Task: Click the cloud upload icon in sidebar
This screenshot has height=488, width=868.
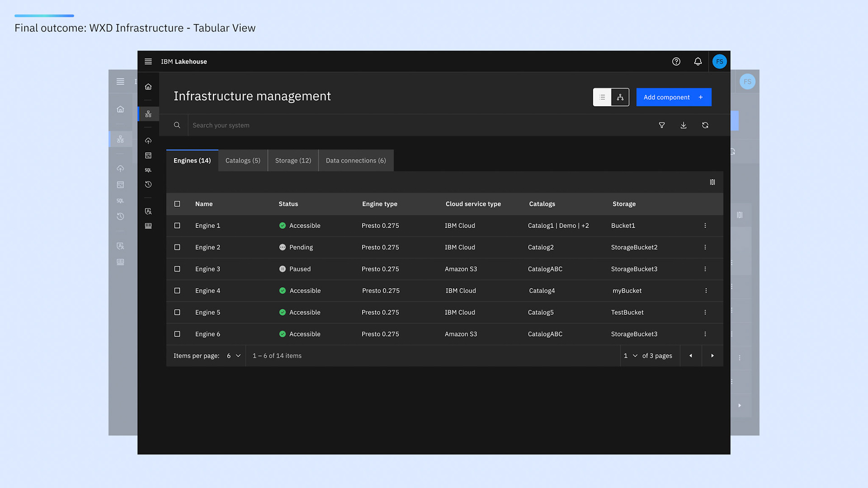Action: (148, 141)
